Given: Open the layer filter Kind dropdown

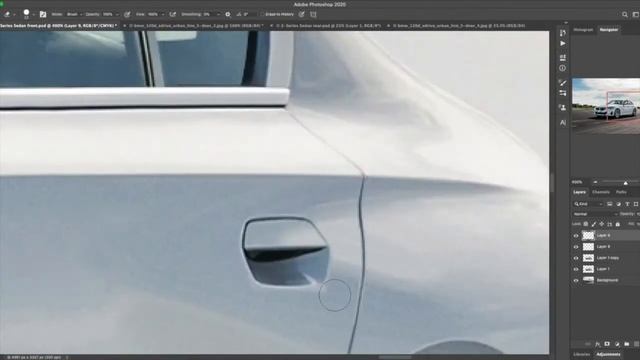Looking at the screenshot, I should pos(588,204).
